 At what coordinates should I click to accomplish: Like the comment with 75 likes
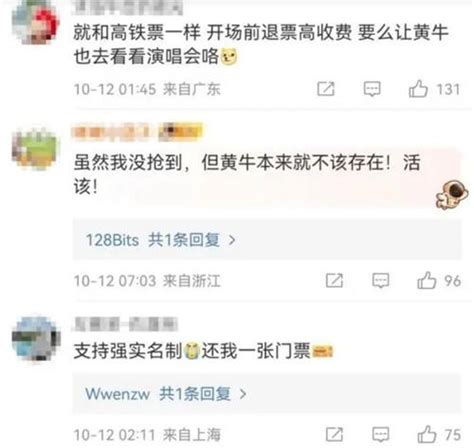(427, 434)
